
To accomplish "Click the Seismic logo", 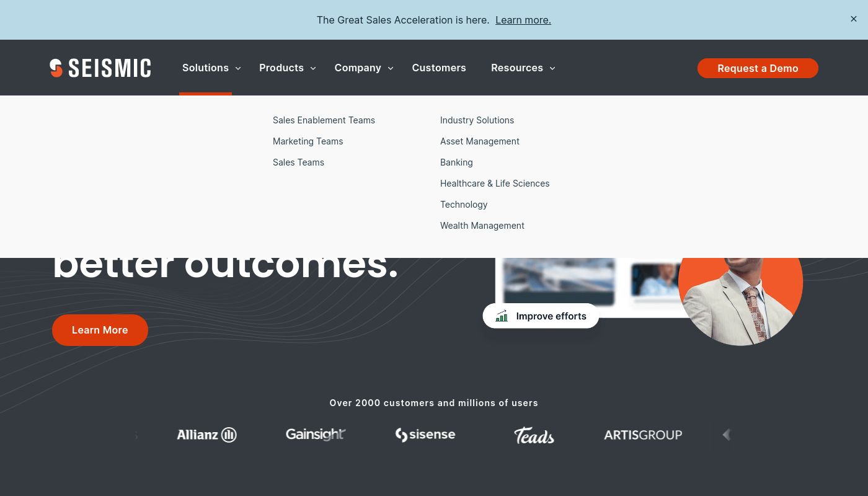I will pyautogui.click(x=100, y=68).
